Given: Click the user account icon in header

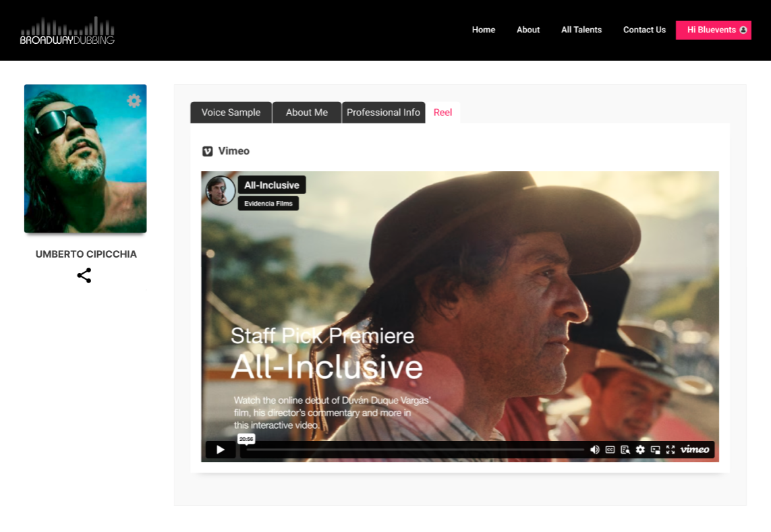Looking at the screenshot, I should [743, 30].
